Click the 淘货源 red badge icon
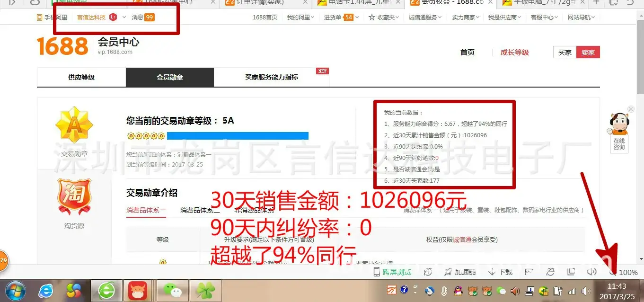Screen dimensions: 644x302 (x=74, y=196)
